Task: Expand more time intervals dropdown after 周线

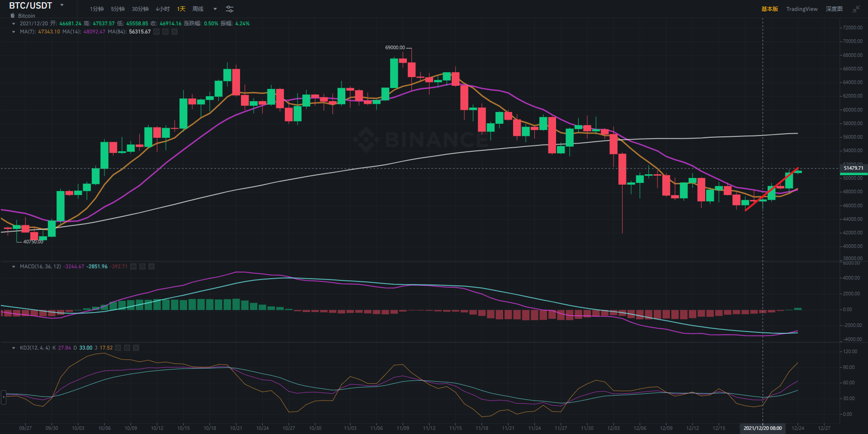Action: pos(215,9)
